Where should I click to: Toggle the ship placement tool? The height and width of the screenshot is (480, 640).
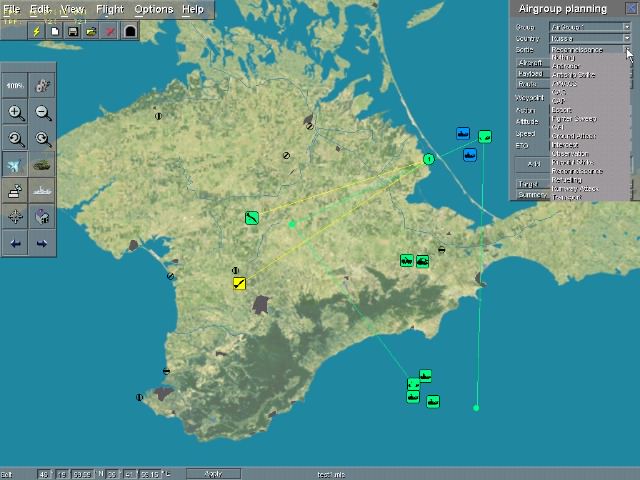pos(42,191)
